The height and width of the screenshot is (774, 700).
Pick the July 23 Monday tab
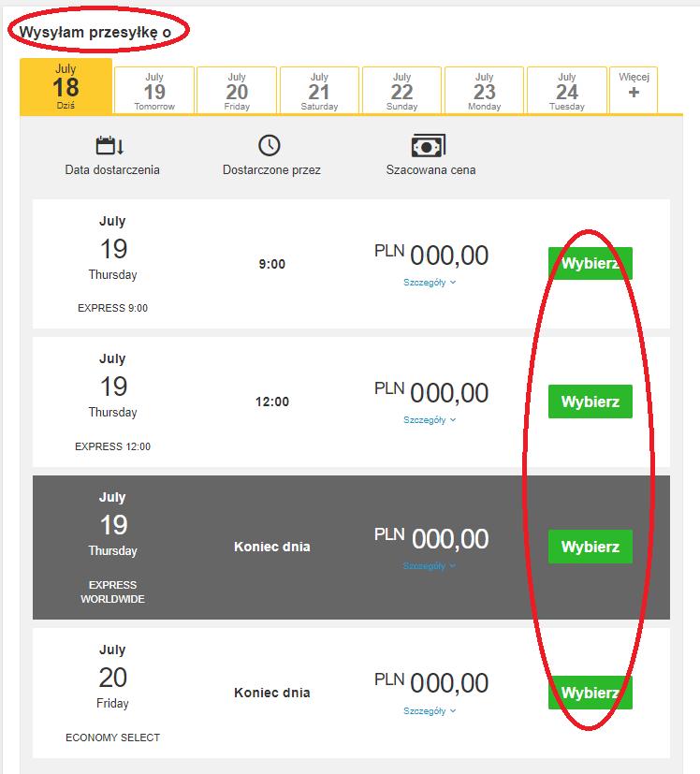tap(484, 91)
